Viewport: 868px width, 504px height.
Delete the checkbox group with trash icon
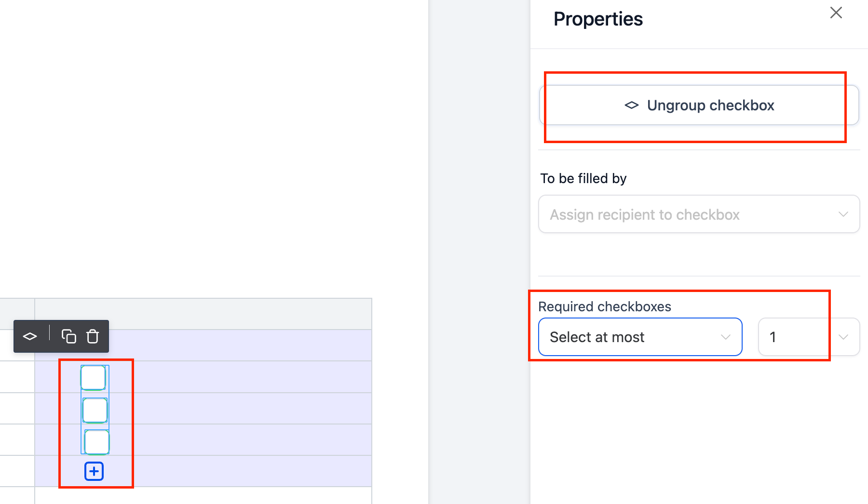point(93,336)
